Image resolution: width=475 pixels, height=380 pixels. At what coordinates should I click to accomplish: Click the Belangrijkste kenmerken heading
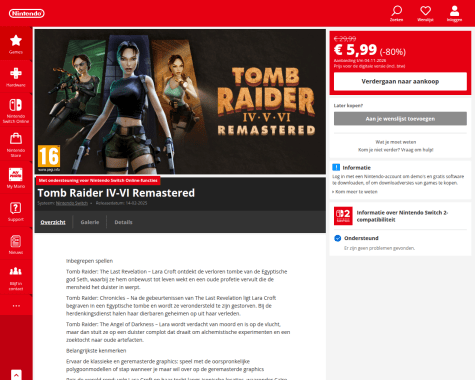(x=96, y=350)
